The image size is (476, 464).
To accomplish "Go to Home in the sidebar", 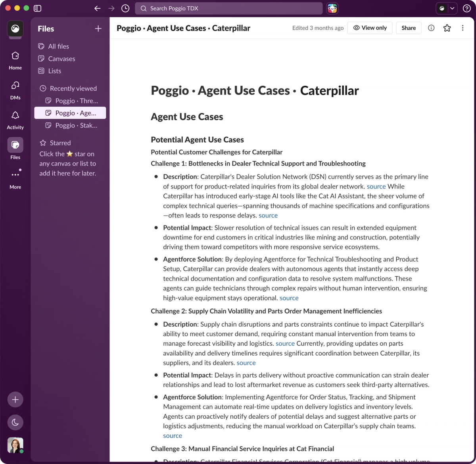I will (15, 60).
